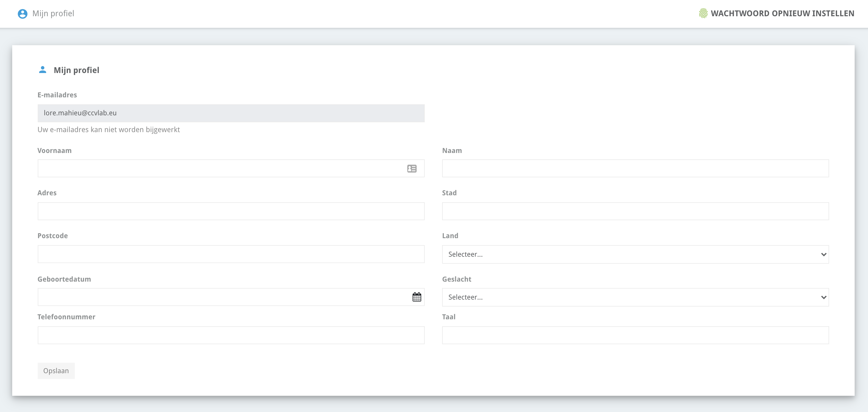
Task: Click the green fingerprint icon
Action: click(x=703, y=13)
